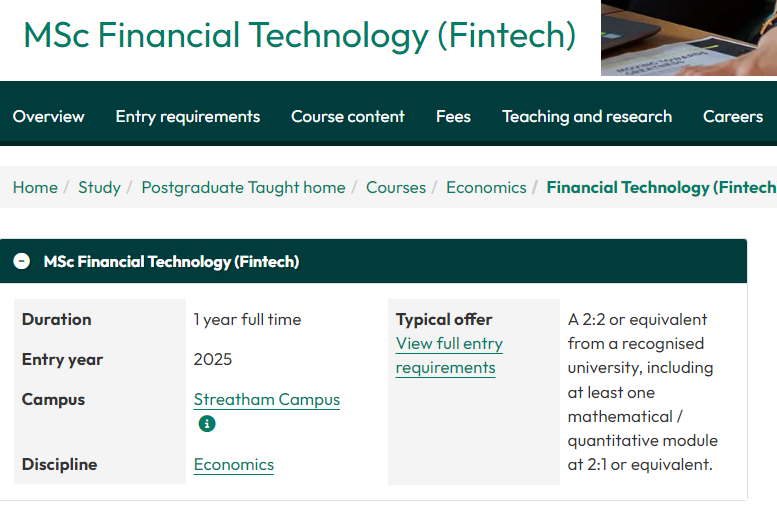Collapse the MSc Financial Technology accordion icon
This screenshot has height=505, width=777.
21,261
